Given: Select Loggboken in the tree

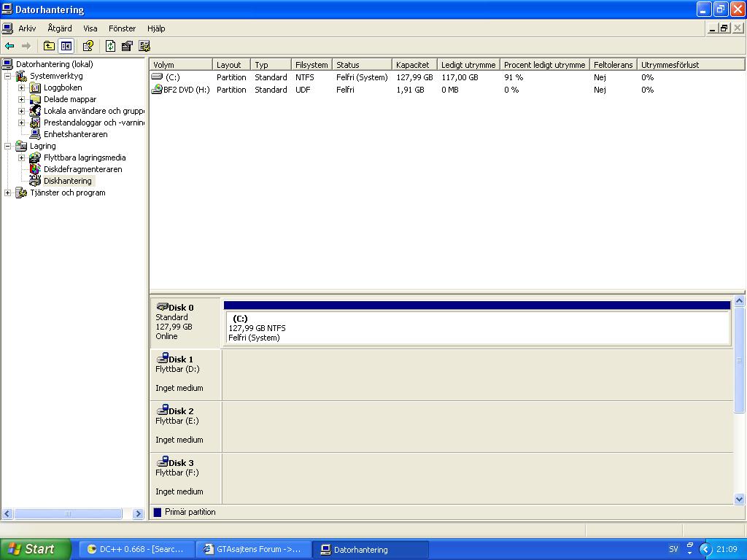Looking at the screenshot, I should click(x=63, y=87).
